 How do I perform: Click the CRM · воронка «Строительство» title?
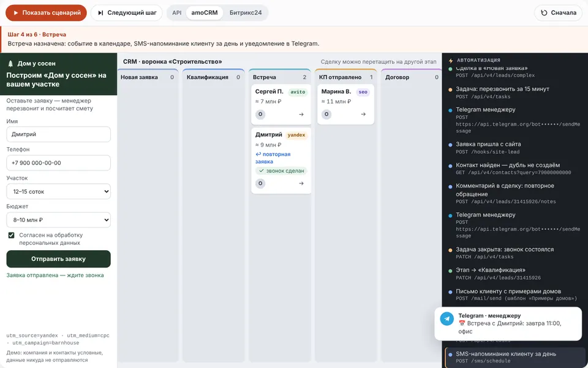(173, 61)
